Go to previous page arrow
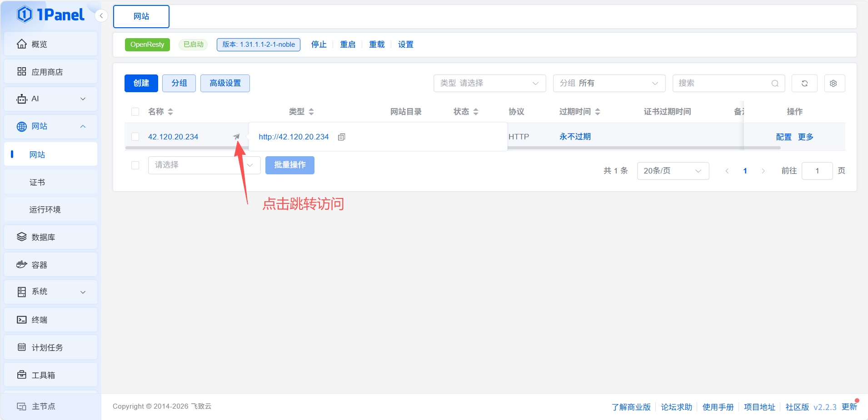The height and width of the screenshot is (420, 868). pyautogui.click(x=727, y=171)
